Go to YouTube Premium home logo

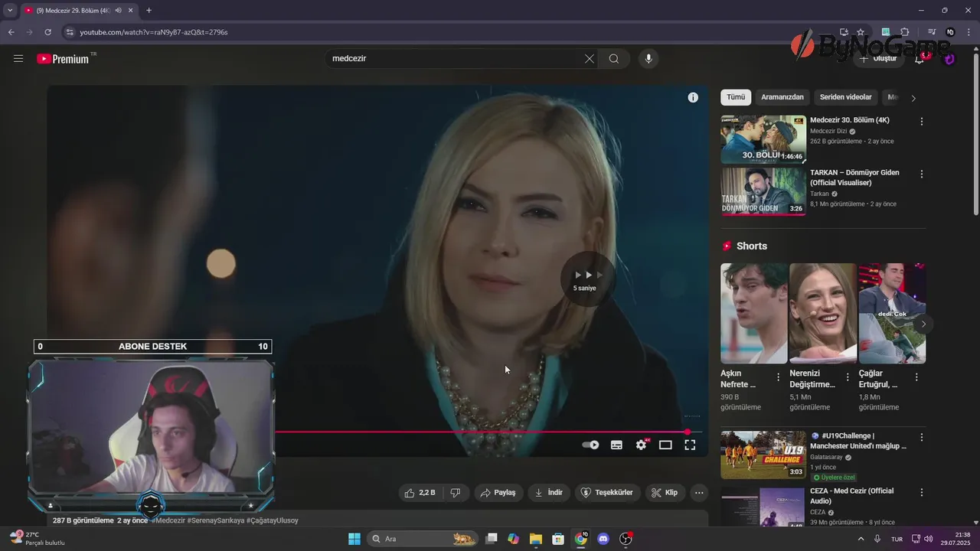[64, 59]
